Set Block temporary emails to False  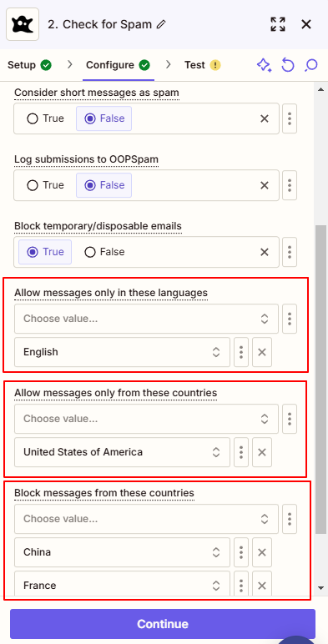[104, 252]
